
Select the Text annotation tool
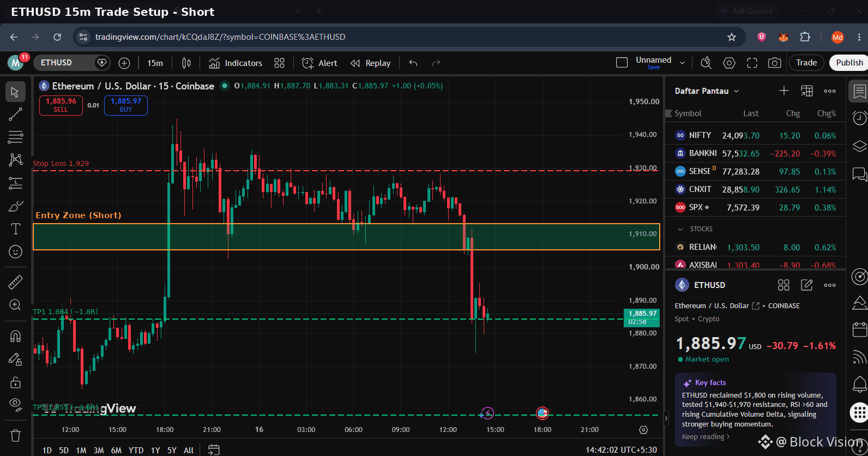[15, 229]
